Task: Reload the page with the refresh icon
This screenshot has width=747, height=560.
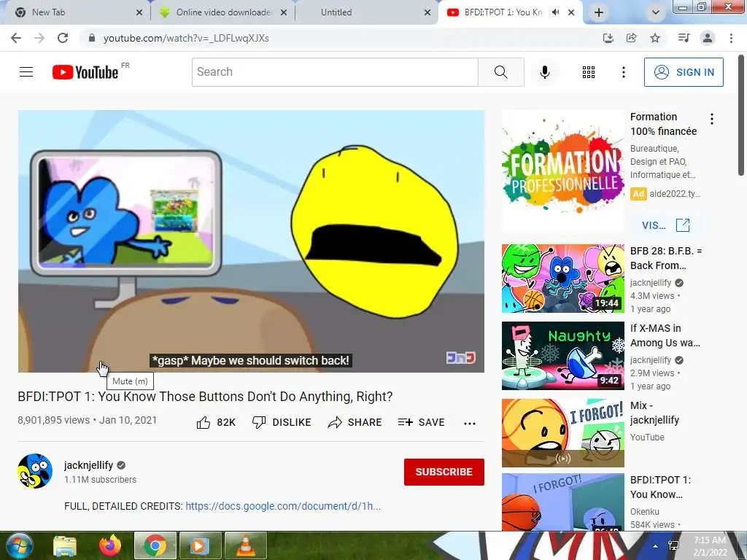Action: click(x=63, y=38)
